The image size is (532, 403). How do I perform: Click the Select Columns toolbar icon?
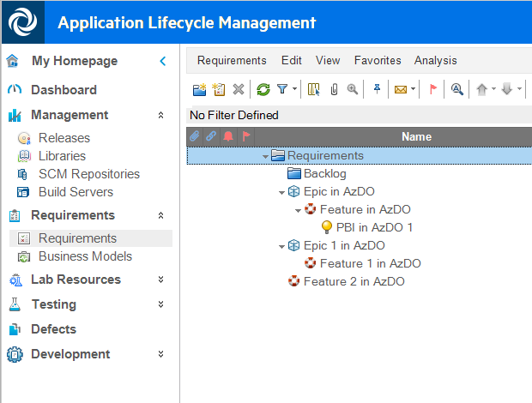point(314,89)
